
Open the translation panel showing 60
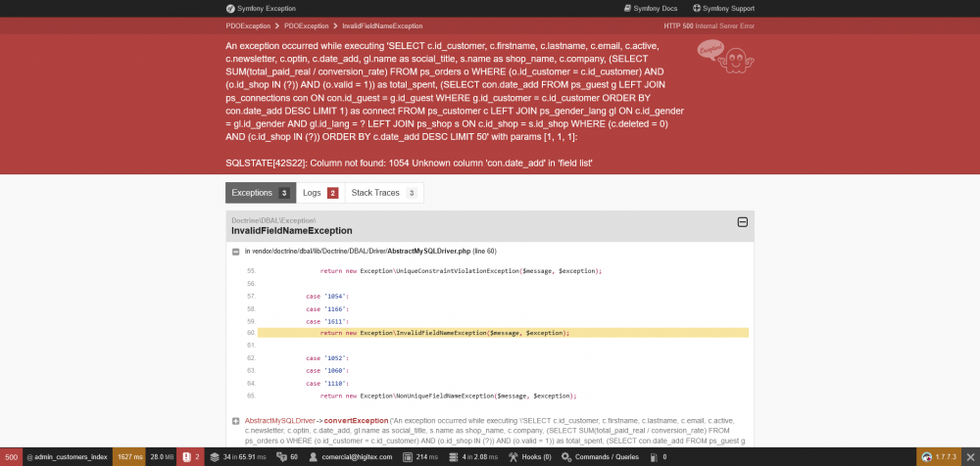[287, 457]
